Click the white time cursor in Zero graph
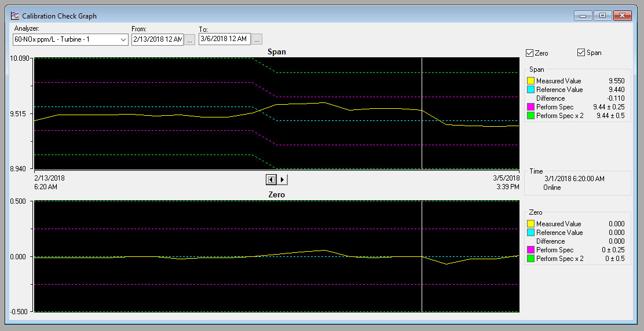644x331 pixels. click(422, 256)
